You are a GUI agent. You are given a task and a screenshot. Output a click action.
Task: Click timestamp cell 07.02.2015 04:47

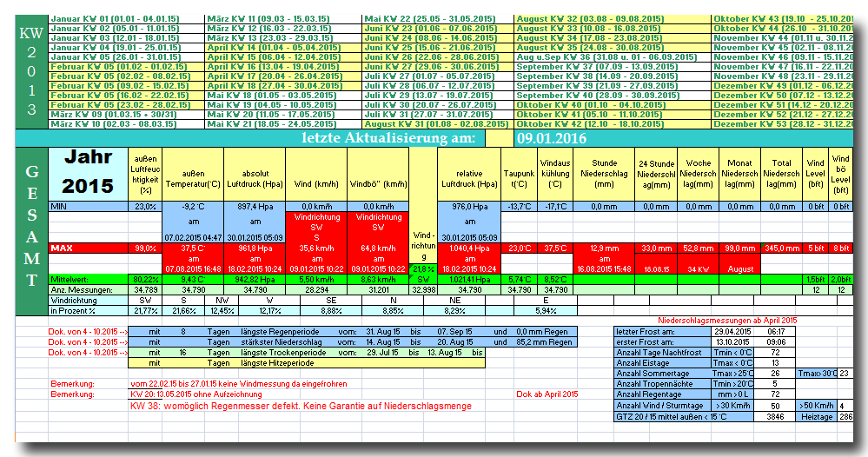[x=193, y=238]
